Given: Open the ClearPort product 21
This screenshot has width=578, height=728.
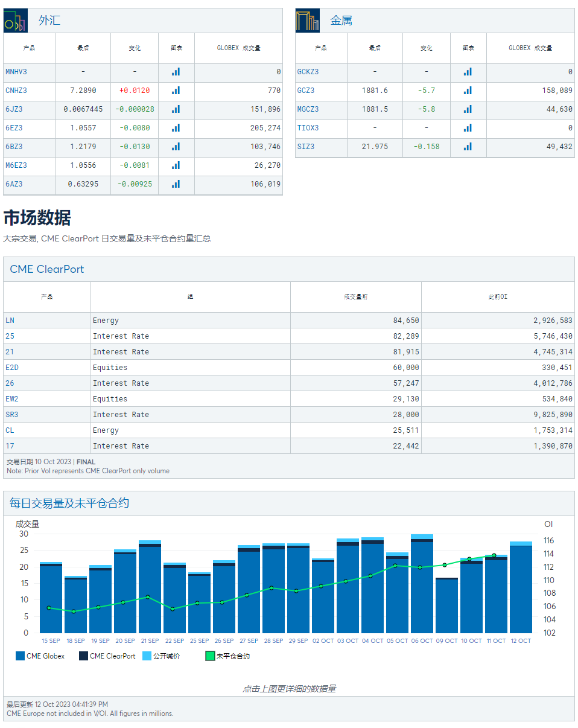Looking at the screenshot, I should click(10, 352).
